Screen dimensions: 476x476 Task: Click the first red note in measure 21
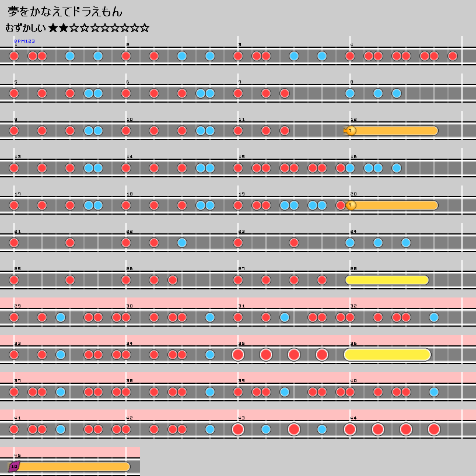tap(14, 243)
